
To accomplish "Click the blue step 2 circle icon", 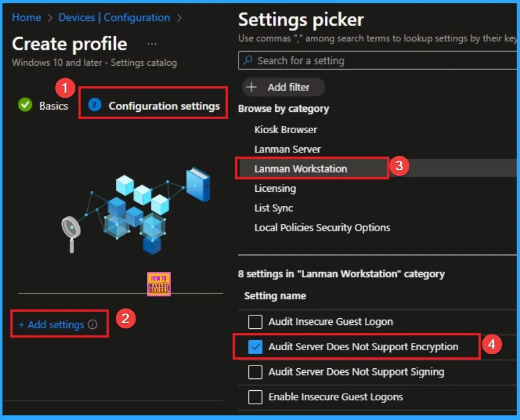I will 94,105.
